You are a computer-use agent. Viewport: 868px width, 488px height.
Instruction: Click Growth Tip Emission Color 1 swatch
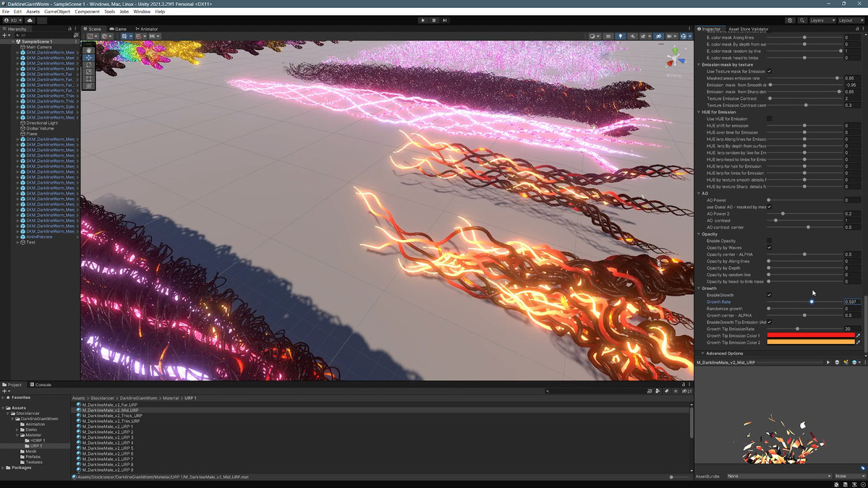tap(810, 335)
